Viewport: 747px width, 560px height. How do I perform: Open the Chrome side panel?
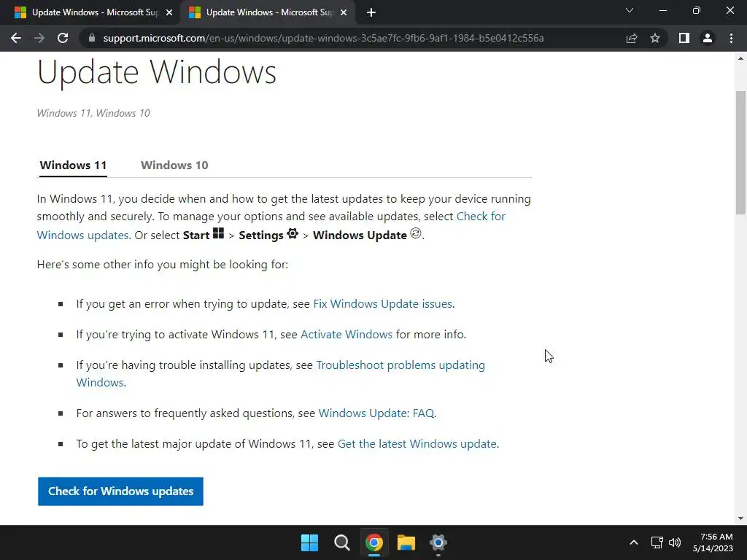tap(684, 38)
